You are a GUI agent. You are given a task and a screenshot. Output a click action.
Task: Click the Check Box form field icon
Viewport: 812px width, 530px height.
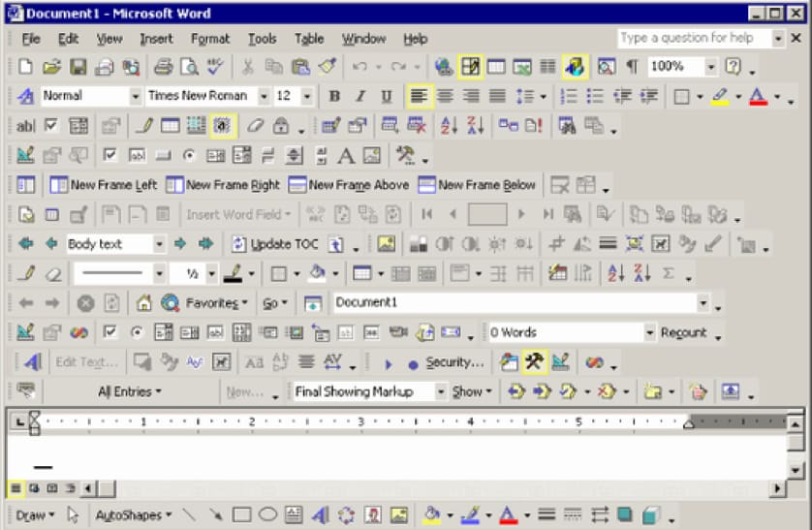tap(51, 126)
